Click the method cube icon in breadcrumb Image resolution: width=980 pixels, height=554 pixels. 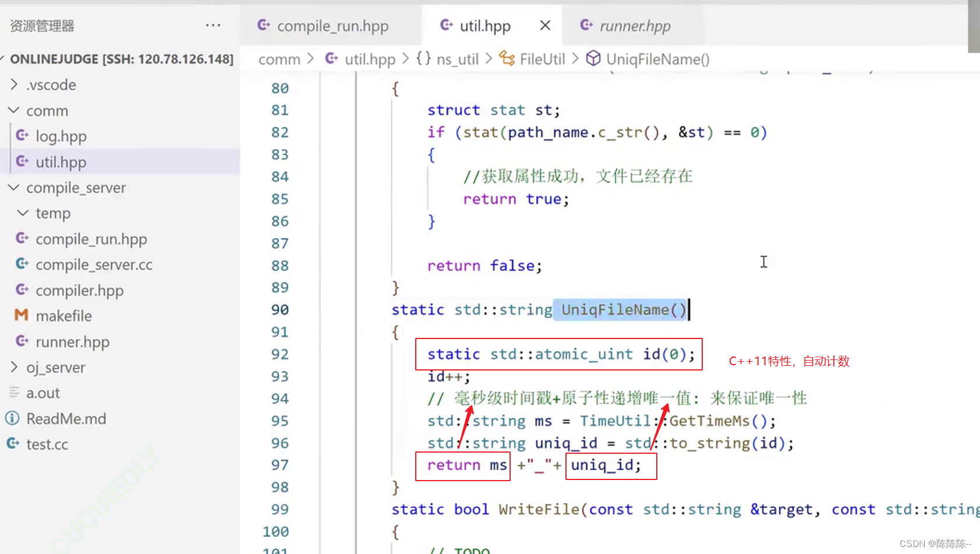[x=593, y=59]
